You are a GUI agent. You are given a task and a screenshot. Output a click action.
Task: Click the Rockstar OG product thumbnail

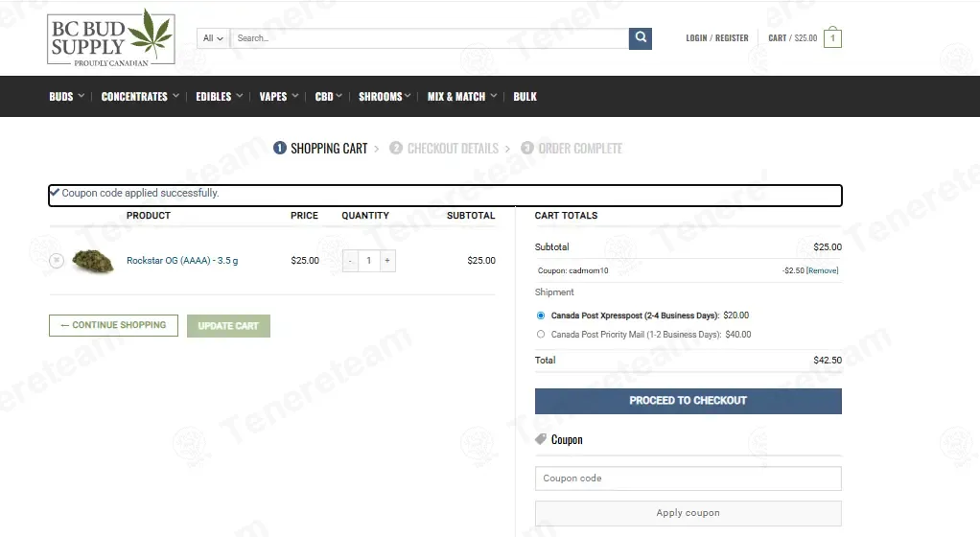[x=92, y=261]
